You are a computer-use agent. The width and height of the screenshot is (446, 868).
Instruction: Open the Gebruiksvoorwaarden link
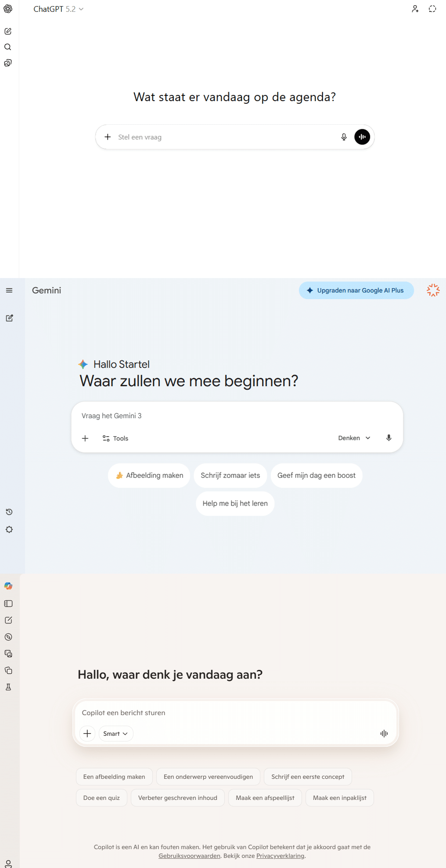point(189,856)
